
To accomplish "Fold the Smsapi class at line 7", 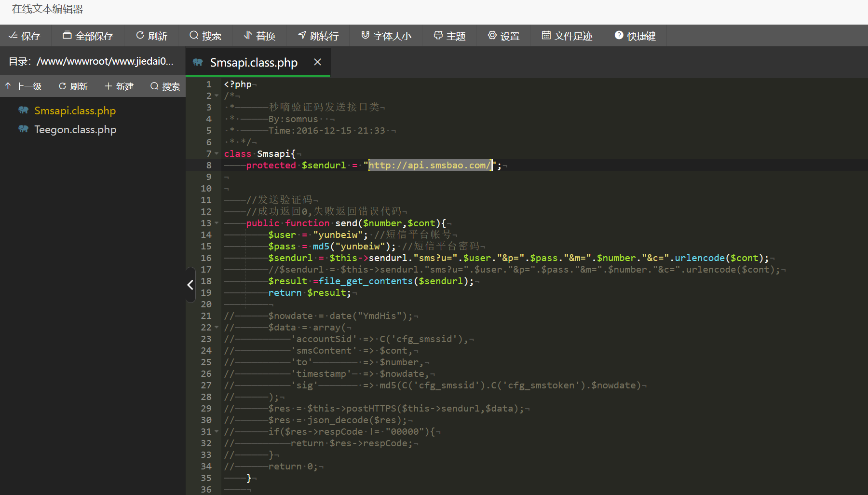I will [x=217, y=154].
